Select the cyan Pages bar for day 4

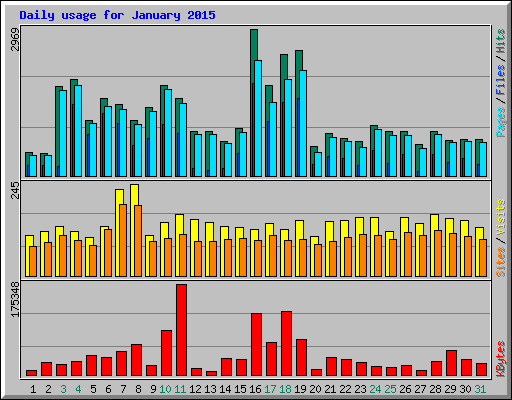[x=78, y=131]
